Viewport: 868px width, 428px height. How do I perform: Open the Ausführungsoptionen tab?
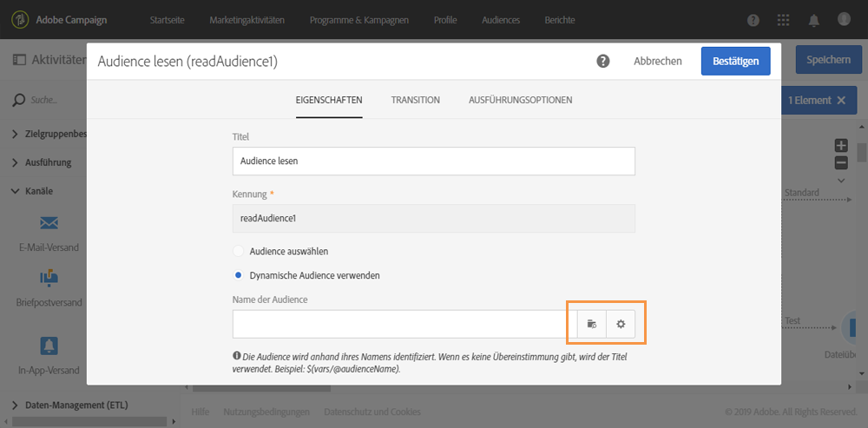pos(520,100)
